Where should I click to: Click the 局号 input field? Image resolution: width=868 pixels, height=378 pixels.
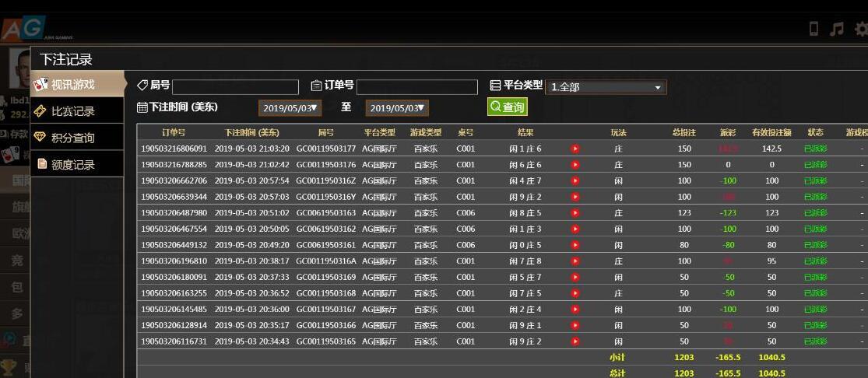tap(235, 87)
